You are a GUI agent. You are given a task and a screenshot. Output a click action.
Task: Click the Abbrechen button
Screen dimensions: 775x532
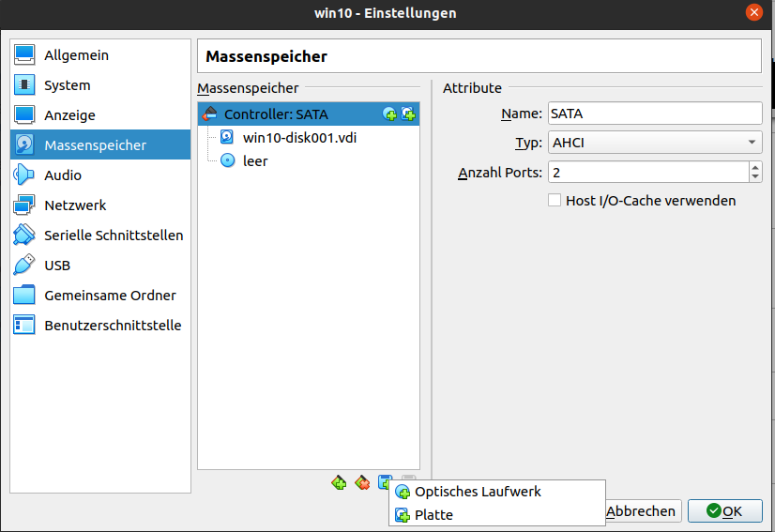tap(641, 511)
